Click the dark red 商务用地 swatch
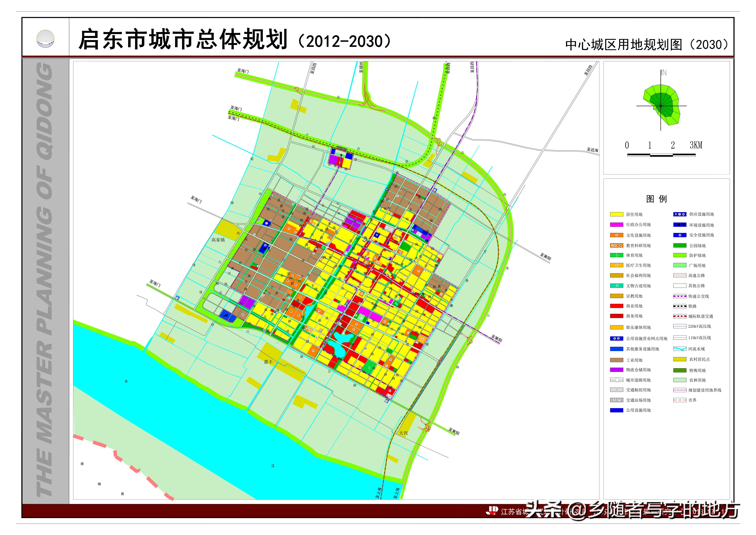Viewport: 756px width, 535px height. coord(616,316)
